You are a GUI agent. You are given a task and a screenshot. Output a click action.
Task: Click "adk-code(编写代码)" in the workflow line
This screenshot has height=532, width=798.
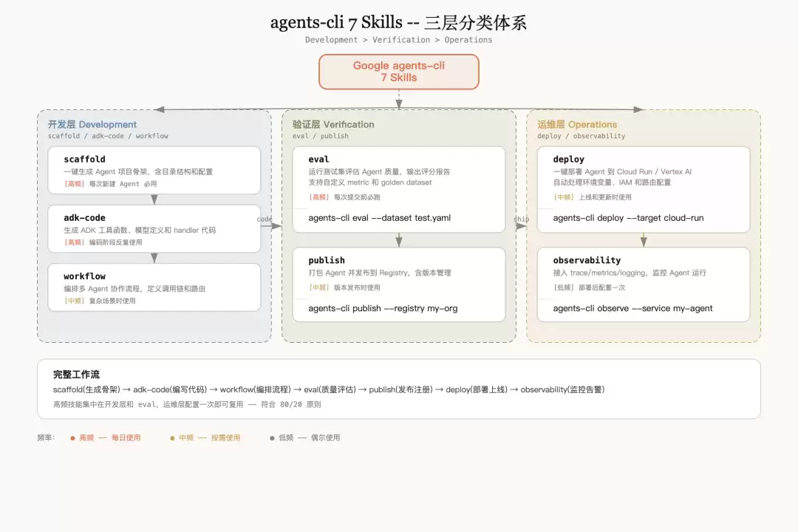pyautogui.click(x=170, y=389)
